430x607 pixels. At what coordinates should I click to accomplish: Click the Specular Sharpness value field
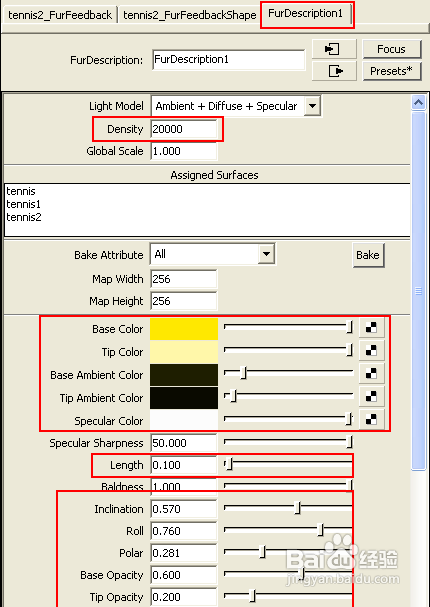pos(183,443)
